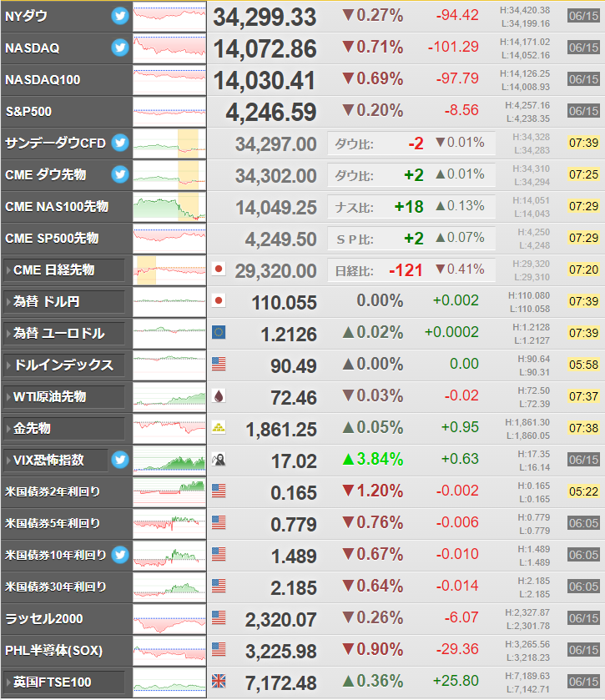Click the US flag in PHL半導体(SOX) row
Image resolution: width=605 pixels, height=700 pixels.
(x=219, y=650)
